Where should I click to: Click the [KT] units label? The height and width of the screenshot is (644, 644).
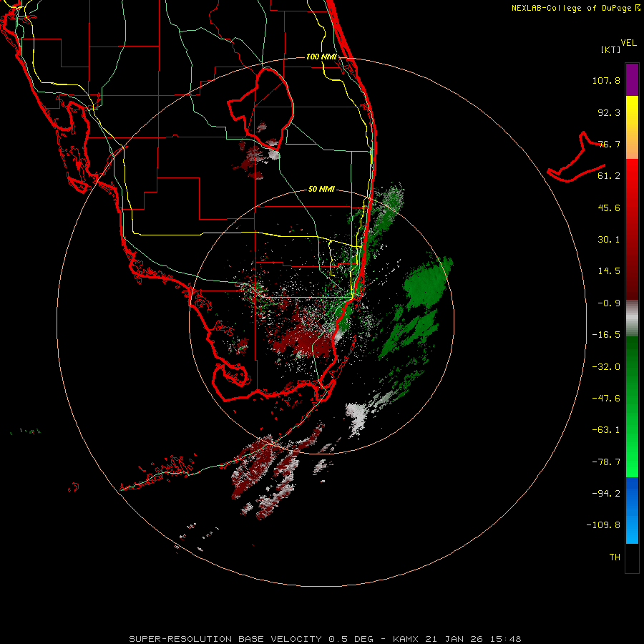click(x=611, y=49)
